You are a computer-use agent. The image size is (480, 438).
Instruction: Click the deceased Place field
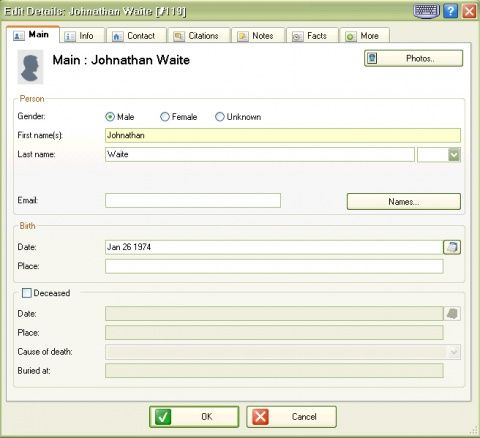(274, 333)
